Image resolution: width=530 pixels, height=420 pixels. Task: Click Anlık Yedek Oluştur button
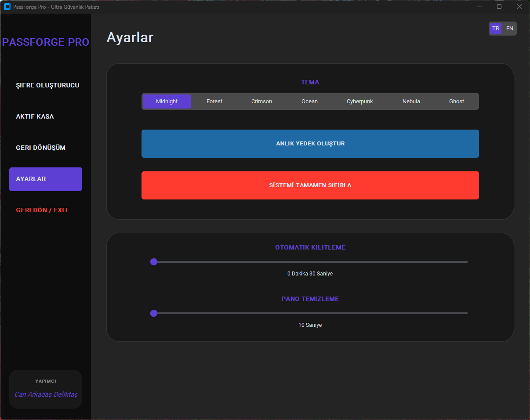click(310, 144)
